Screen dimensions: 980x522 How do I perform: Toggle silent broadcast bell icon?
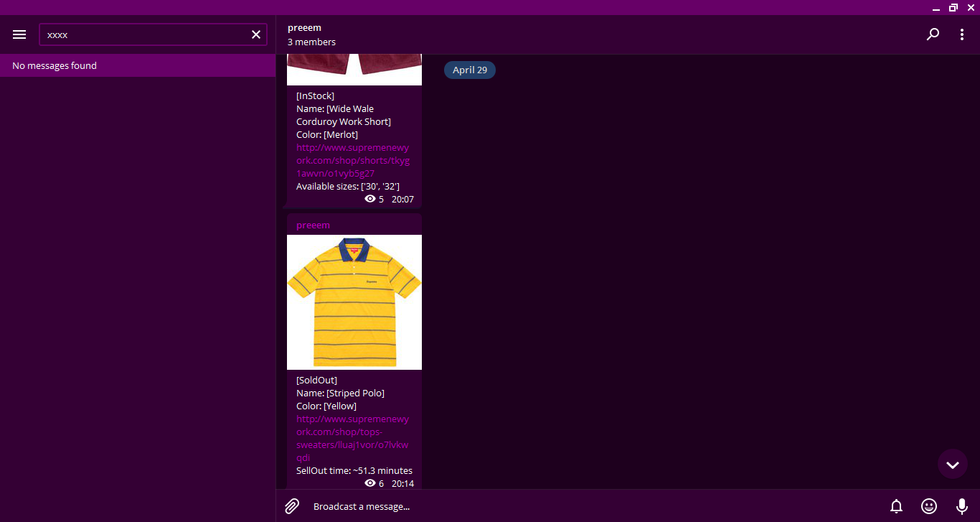(896, 506)
